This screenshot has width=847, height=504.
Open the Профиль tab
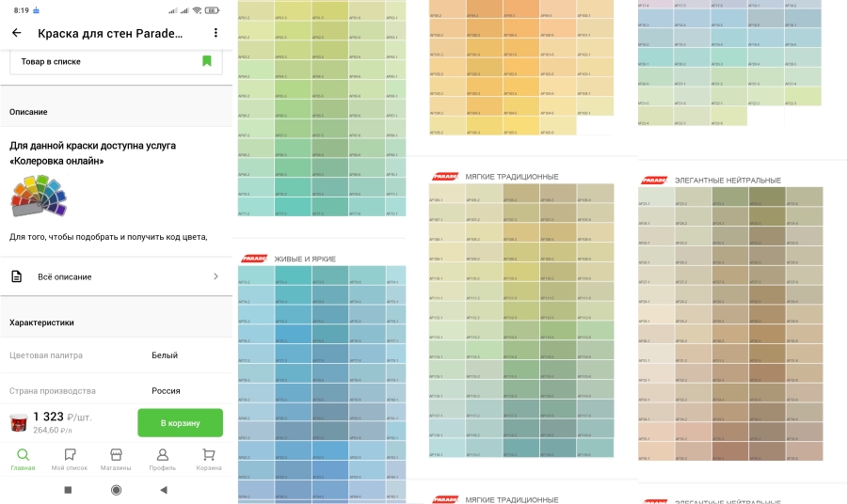[162, 460]
